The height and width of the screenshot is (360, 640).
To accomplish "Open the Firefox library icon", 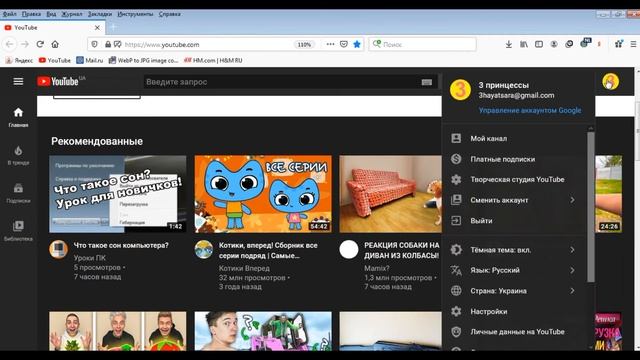I will (524, 44).
